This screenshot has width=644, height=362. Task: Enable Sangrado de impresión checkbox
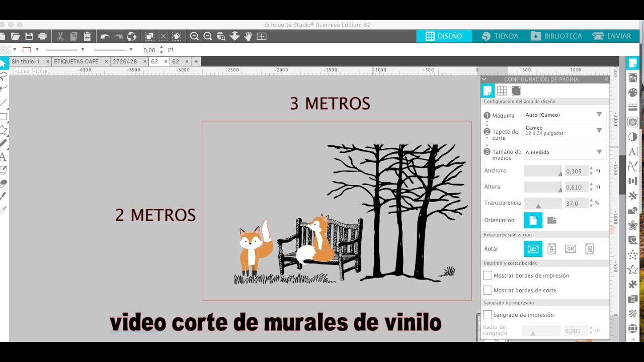pos(488,315)
